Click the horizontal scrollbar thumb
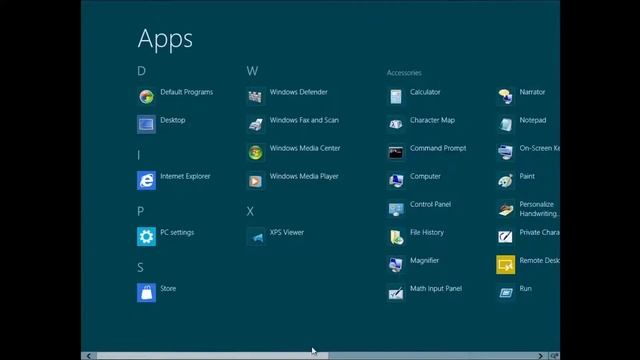640x360 pixels. [212, 356]
